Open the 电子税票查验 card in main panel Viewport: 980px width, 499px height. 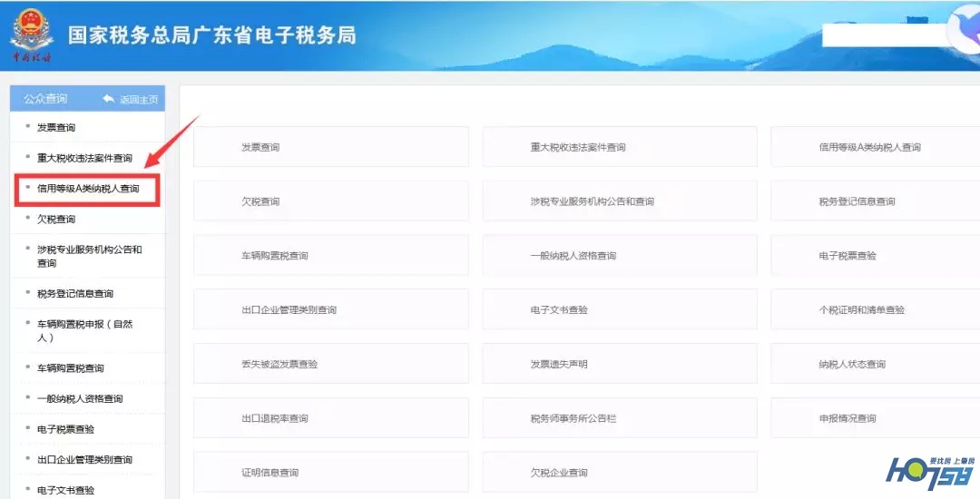(875, 256)
